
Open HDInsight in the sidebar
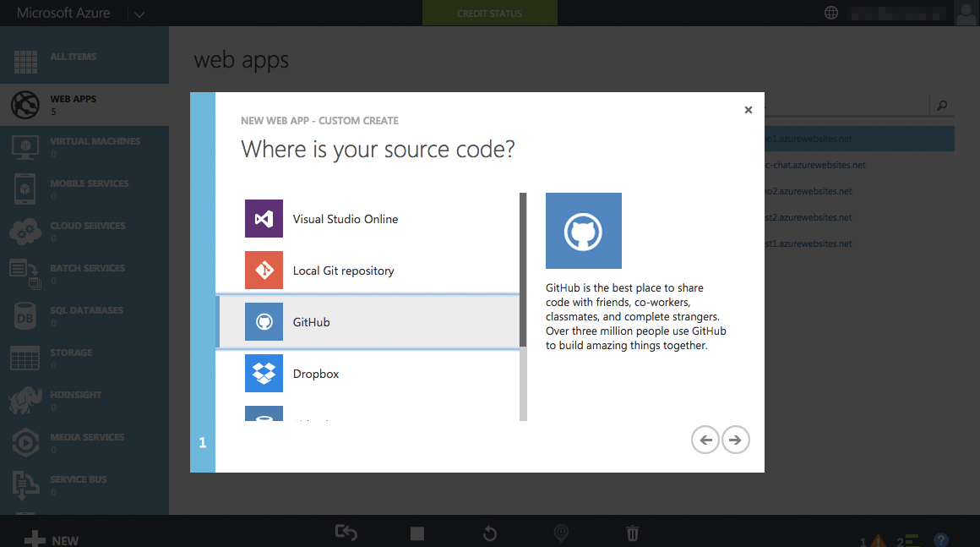(84, 401)
